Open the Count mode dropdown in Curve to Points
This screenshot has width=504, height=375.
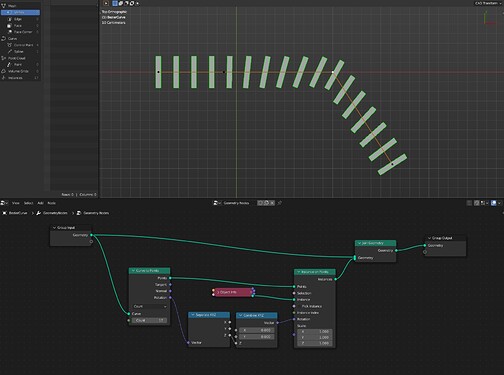[150, 306]
